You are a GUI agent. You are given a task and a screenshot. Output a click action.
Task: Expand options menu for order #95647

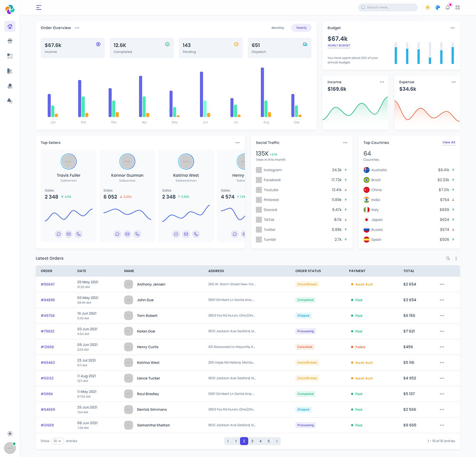pos(442,284)
